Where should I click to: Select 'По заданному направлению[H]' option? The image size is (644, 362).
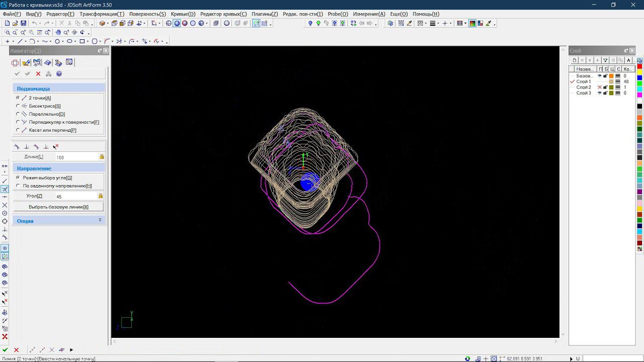point(18,186)
